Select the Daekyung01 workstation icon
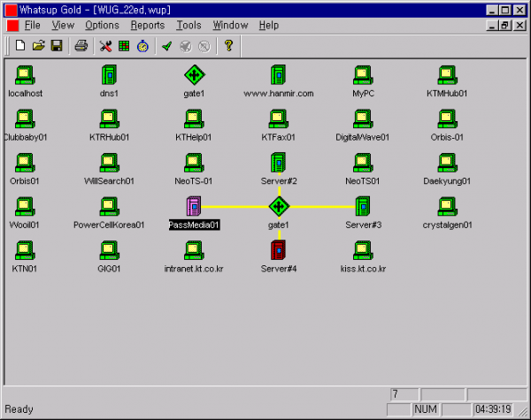 (447, 163)
